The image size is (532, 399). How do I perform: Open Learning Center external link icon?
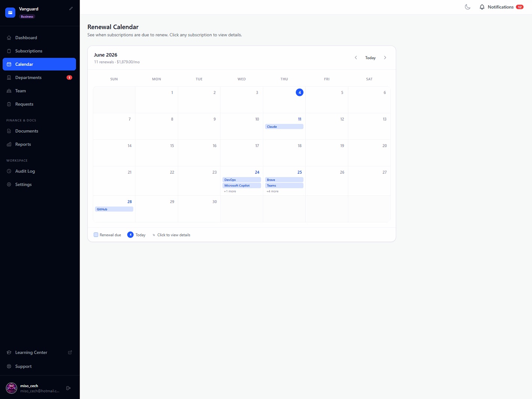(x=70, y=353)
